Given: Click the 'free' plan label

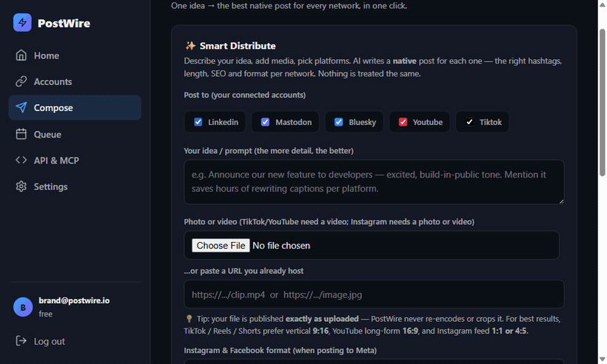Looking at the screenshot, I should click(45, 314).
